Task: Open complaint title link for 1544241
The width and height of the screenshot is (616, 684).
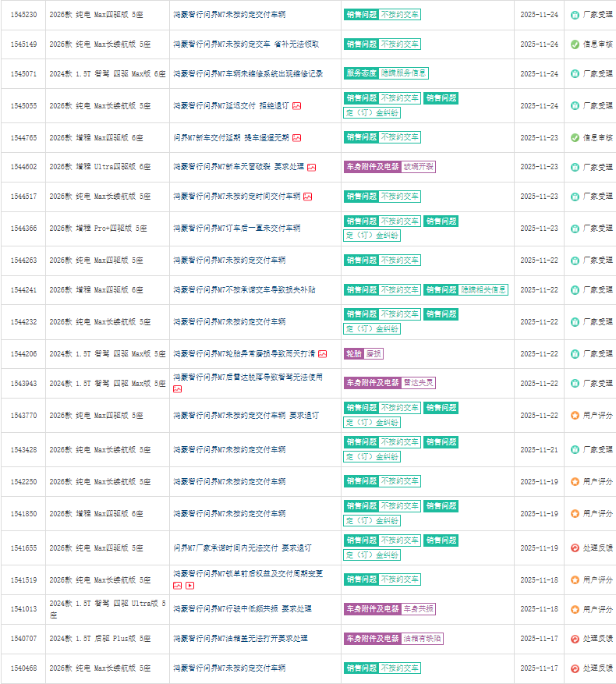Action: tap(244, 290)
